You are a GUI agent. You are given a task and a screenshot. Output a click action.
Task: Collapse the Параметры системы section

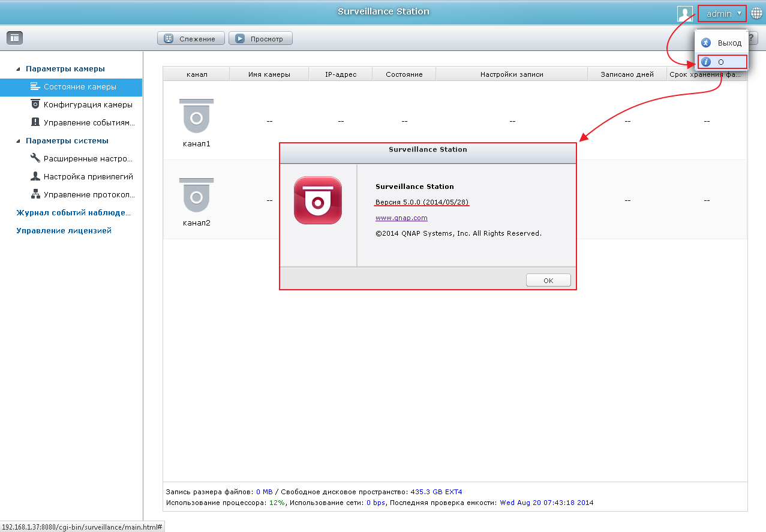click(x=18, y=141)
